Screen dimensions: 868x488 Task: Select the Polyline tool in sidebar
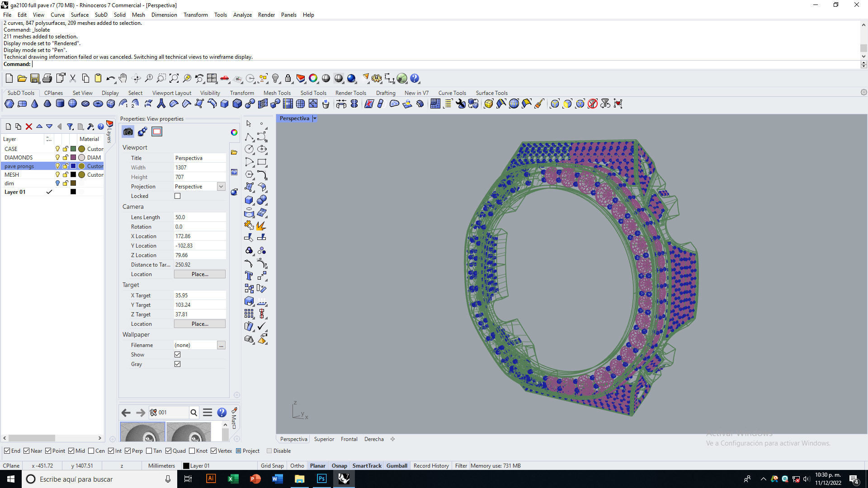point(249,136)
